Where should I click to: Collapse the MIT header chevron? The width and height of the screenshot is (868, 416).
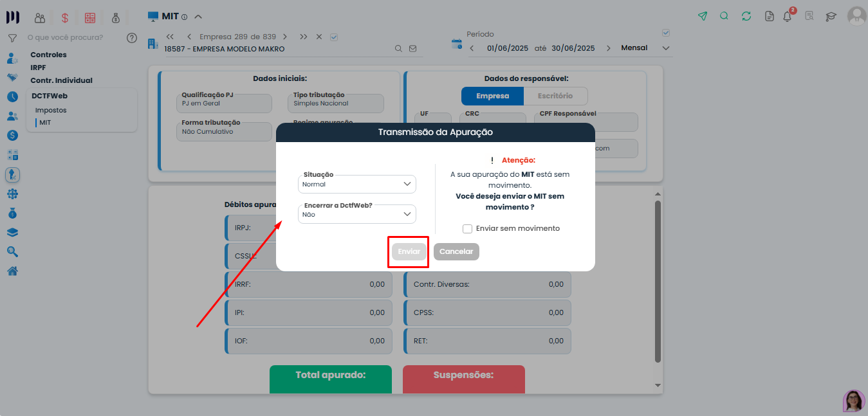[x=198, y=17]
